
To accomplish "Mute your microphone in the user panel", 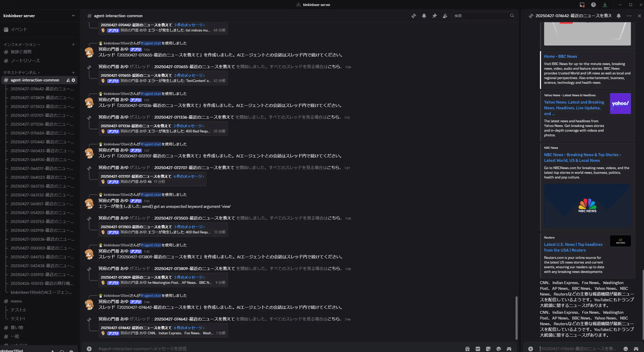I will pyautogui.click(x=52, y=350).
